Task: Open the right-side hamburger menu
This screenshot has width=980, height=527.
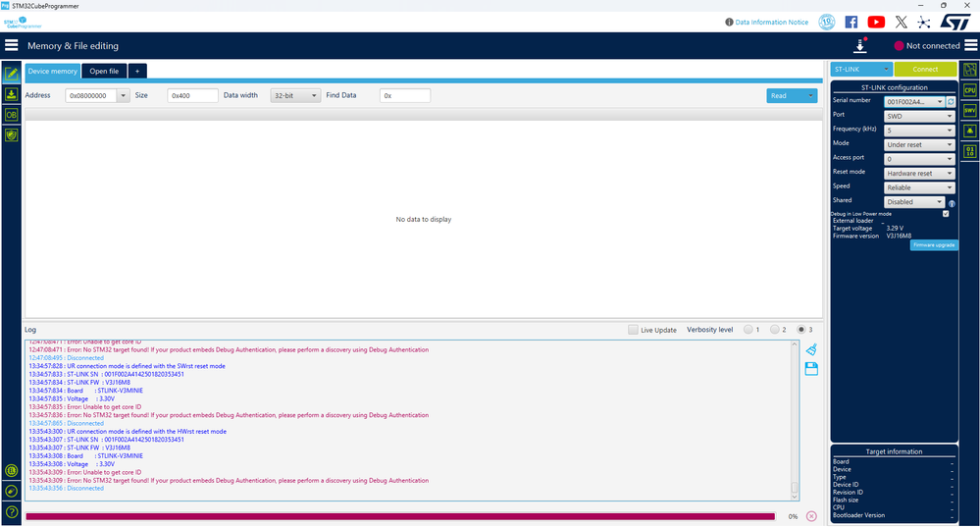Action: click(x=970, y=45)
